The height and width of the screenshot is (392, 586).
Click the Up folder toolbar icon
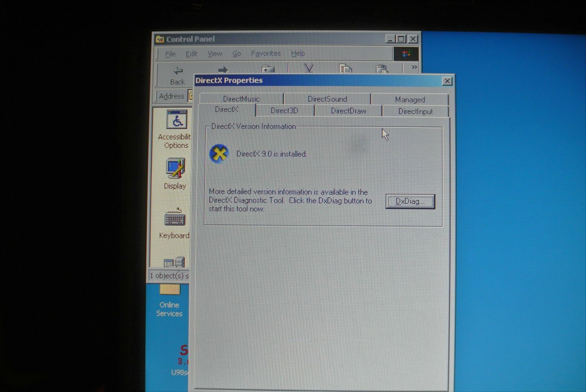268,69
